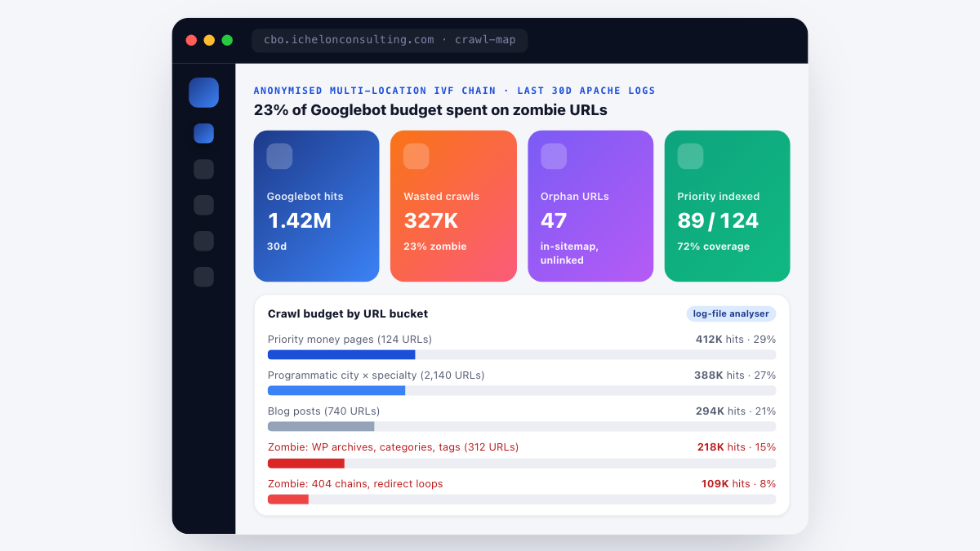Image resolution: width=980 pixels, height=551 pixels.
Task: Click the '109K hits · 8%' value
Action: (x=739, y=483)
